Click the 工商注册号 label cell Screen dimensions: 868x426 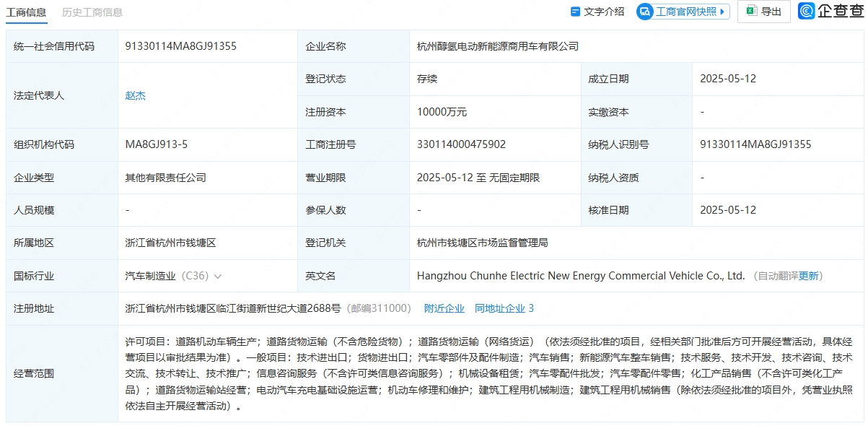pos(354,144)
